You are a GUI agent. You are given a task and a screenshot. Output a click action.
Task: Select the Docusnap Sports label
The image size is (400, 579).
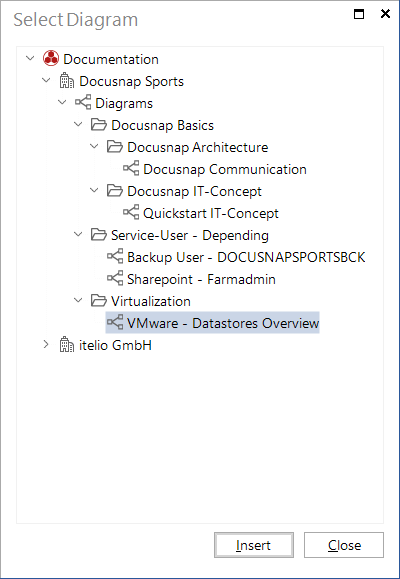click(x=131, y=81)
